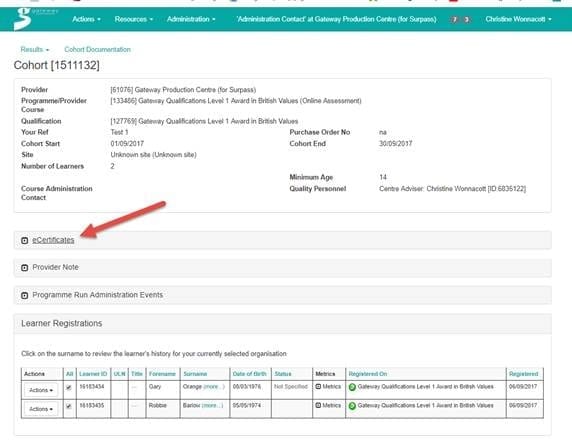Click green status icon in Gary Orange row
Image resolution: width=572 pixels, height=444 pixels.
352,387
